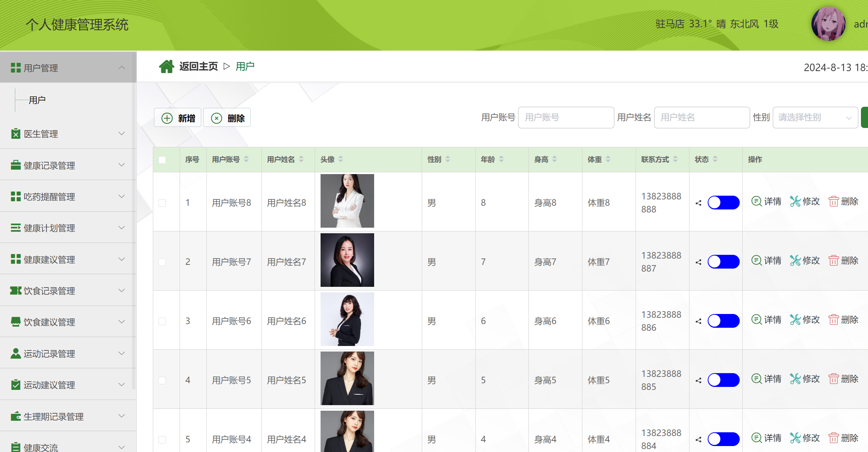Image resolution: width=868 pixels, height=452 pixels.
Task: Click the green home icon in breadcrumb
Action: [166, 67]
